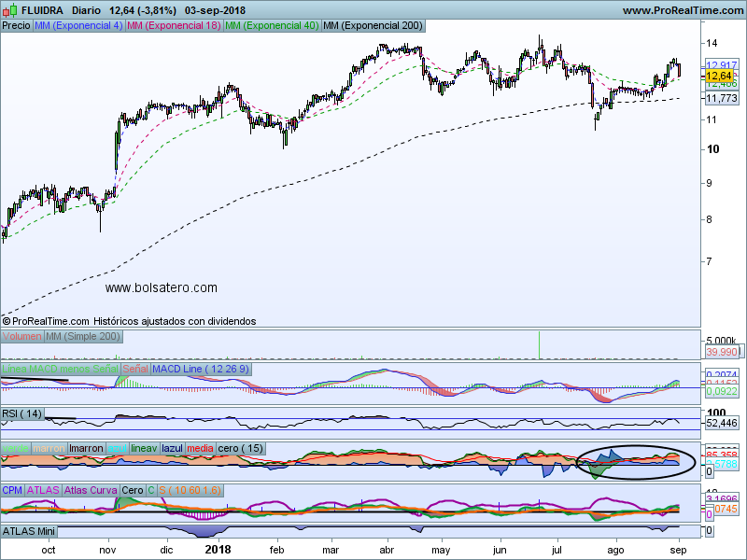
Task: Select the Precio label on price chart
Action: [16, 25]
